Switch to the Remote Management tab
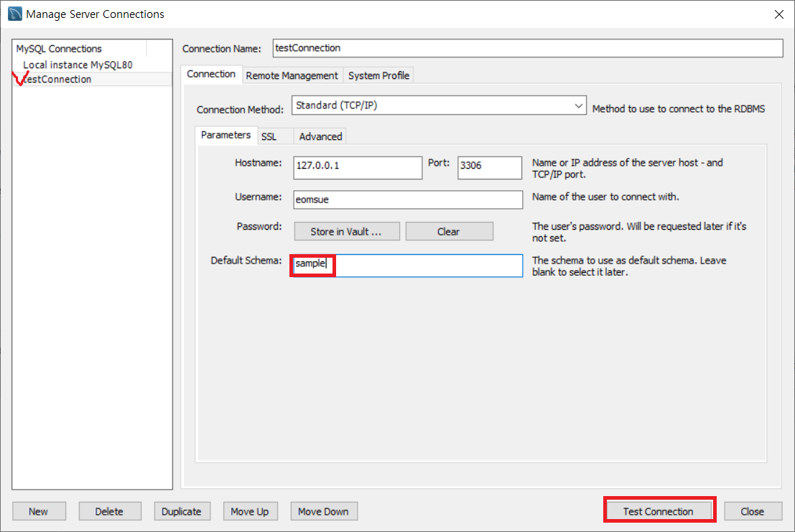795x532 pixels. tap(292, 75)
